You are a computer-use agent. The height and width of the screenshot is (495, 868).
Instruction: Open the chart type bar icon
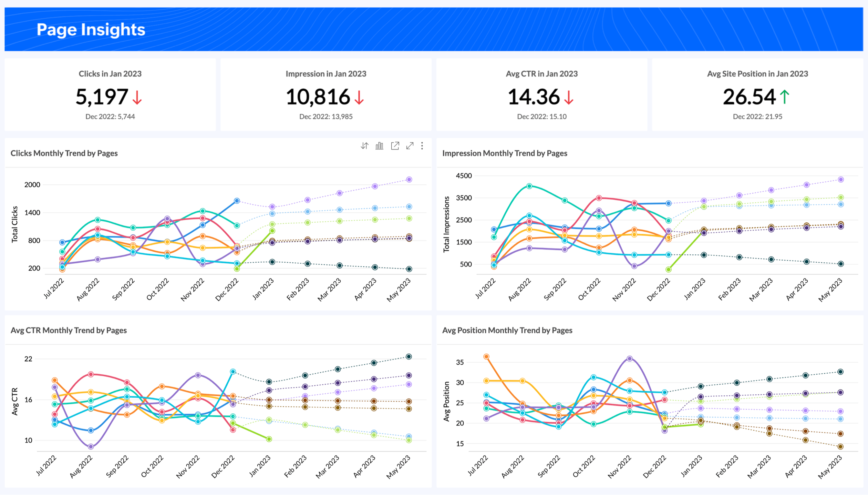379,146
